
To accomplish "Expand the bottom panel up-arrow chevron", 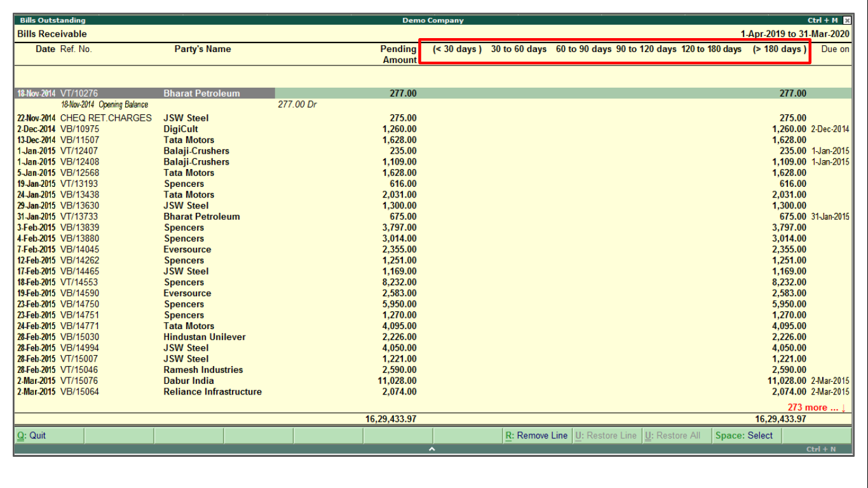I will [x=432, y=449].
